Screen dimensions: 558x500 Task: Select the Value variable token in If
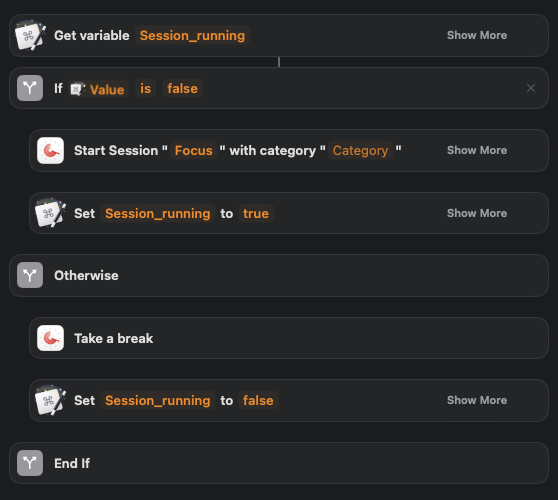coord(98,89)
